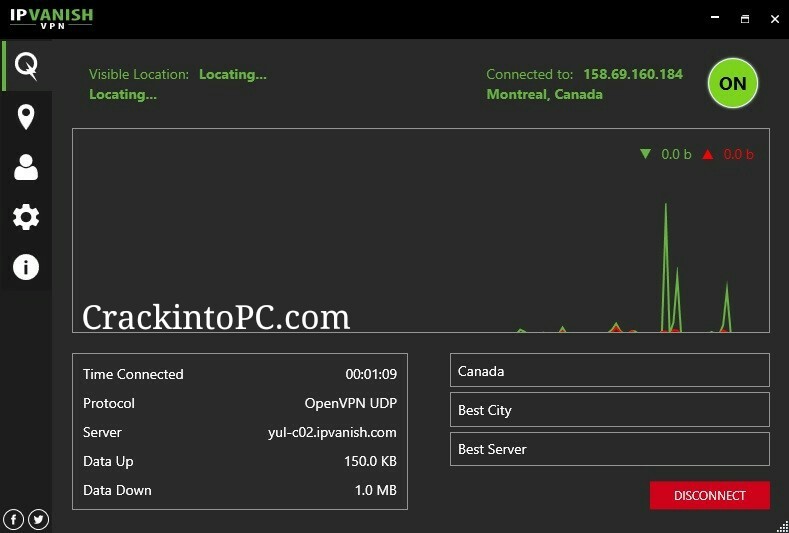Click server name yul-c02.ipvanish.com
This screenshot has width=789, height=533.
coord(332,433)
